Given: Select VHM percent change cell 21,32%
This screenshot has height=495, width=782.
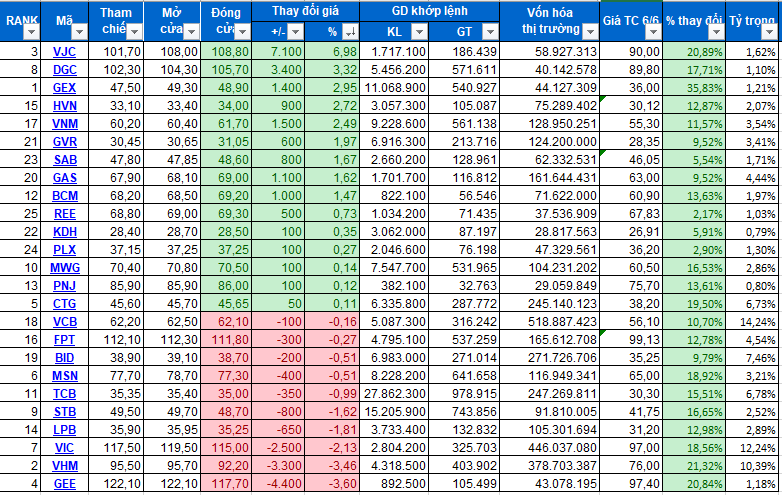Looking at the screenshot, I should (694, 466).
